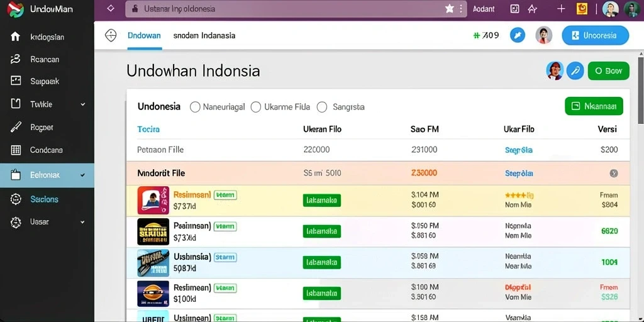The height and width of the screenshot is (322, 644).
Task: Expand the Uasar sidebar chevron
Action: pyautogui.click(x=82, y=222)
